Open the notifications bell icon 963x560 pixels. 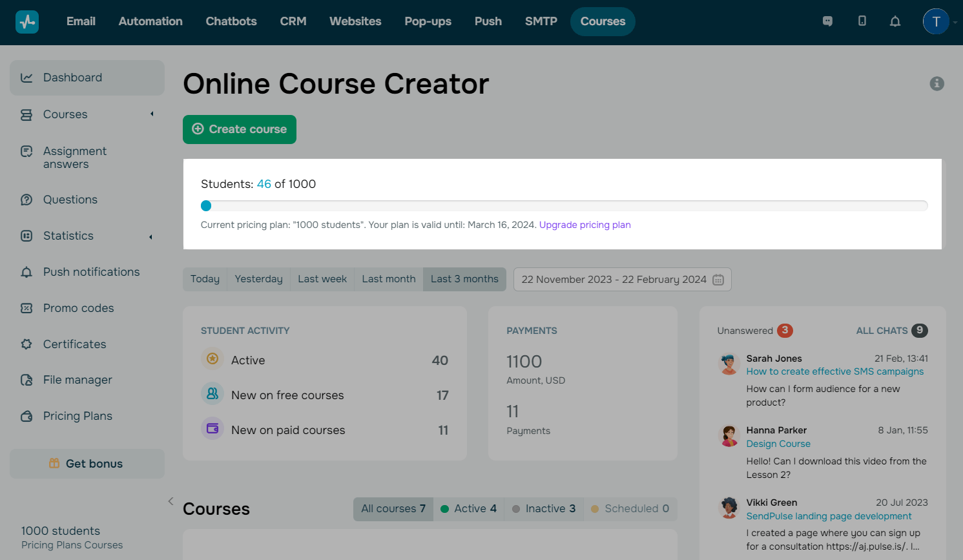895,21
